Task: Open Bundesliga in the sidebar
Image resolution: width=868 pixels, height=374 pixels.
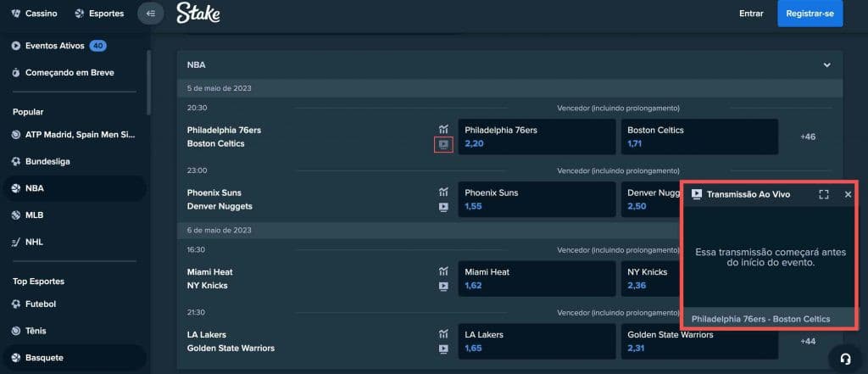Action: coord(47,161)
